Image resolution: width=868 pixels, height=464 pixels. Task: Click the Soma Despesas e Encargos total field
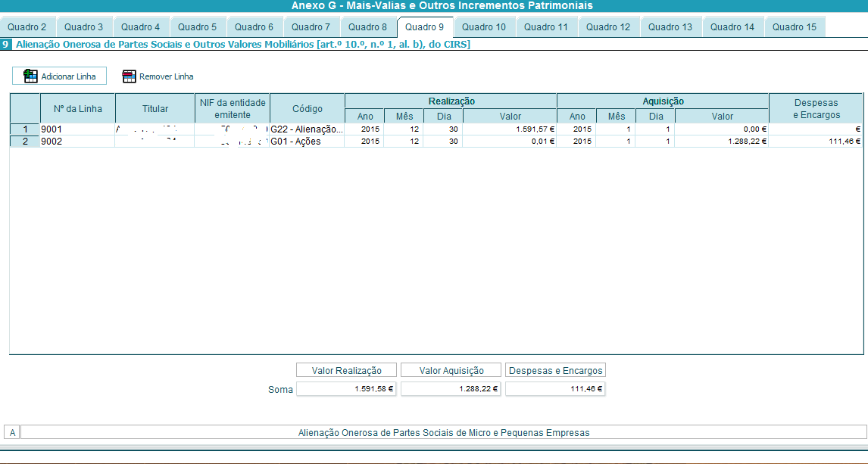pyautogui.click(x=555, y=389)
